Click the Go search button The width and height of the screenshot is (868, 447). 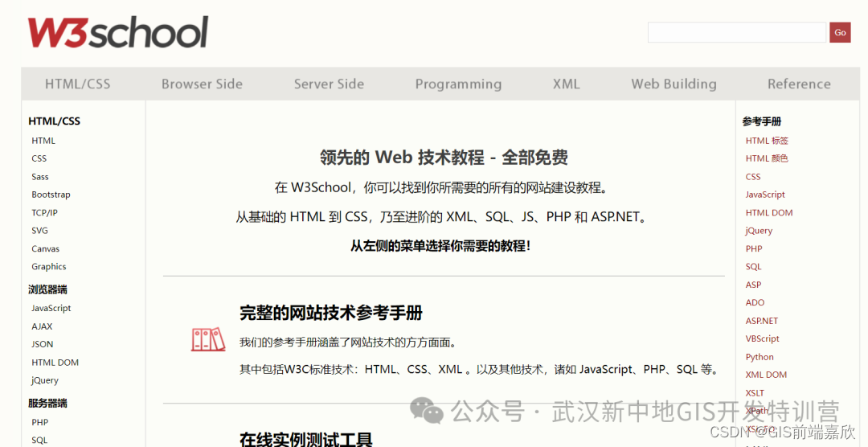840,32
